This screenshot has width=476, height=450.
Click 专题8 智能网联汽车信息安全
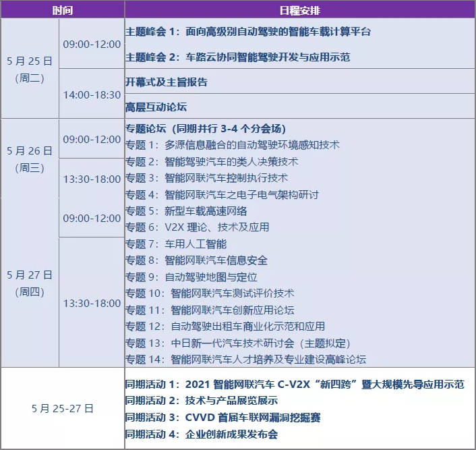196,260
